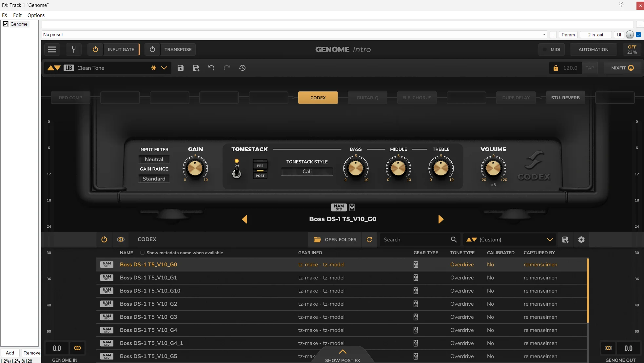Screen dimensions: 644x363
Task: Toggle the Input Gate power button
Action: (x=95, y=49)
